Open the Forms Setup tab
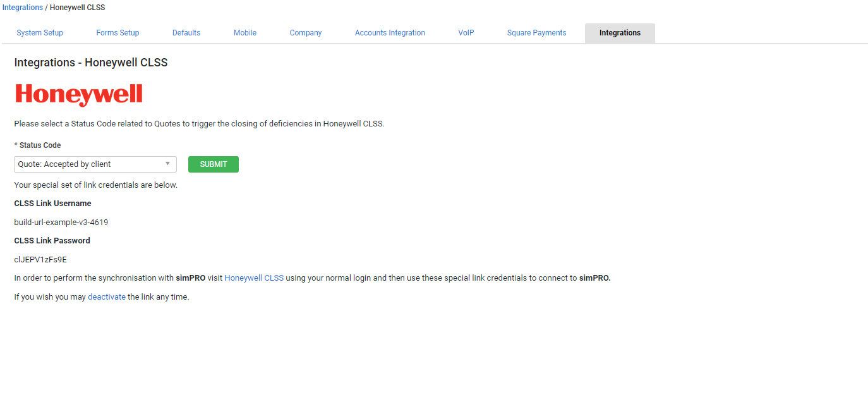The image size is (868, 397). point(118,32)
